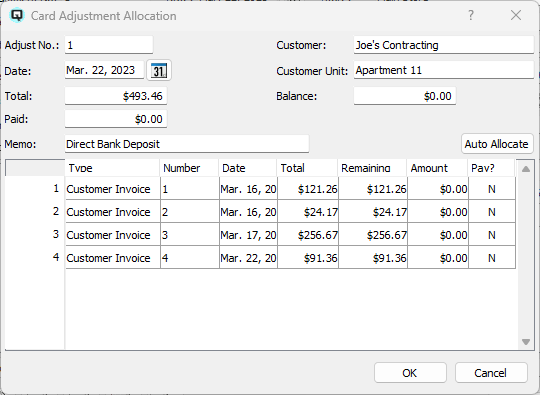
Task: Click the help question mark icon
Action: [x=470, y=15]
